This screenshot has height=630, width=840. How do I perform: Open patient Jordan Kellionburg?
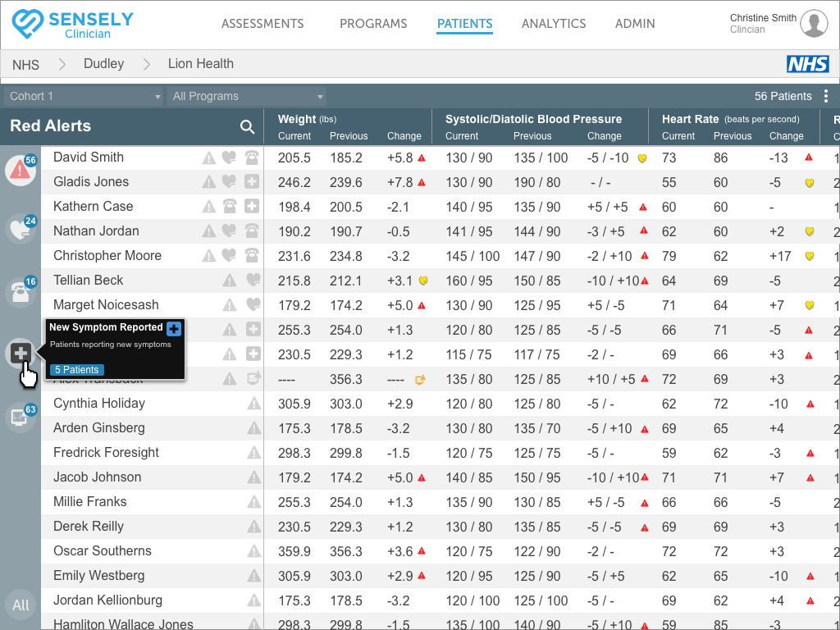(x=107, y=600)
